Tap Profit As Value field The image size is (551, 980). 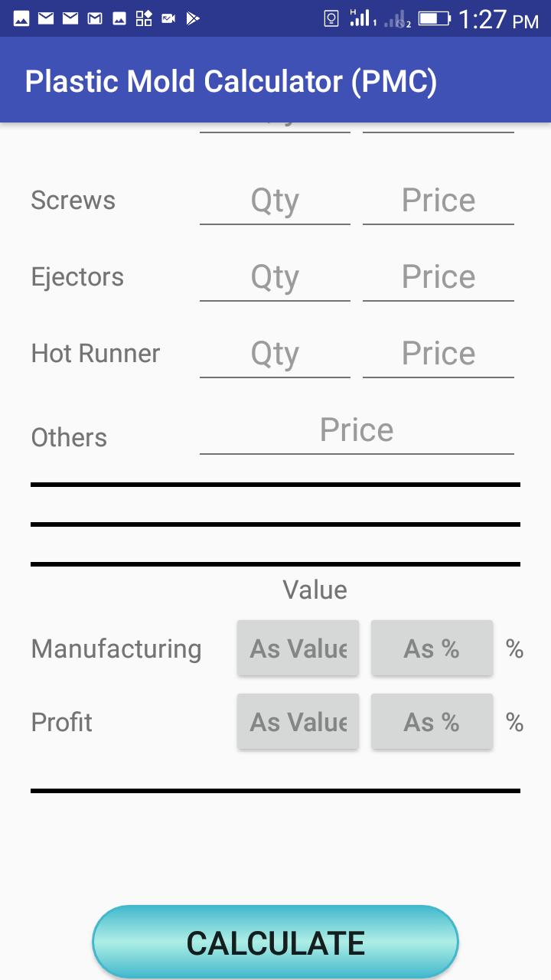pyautogui.click(x=298, y=722)
